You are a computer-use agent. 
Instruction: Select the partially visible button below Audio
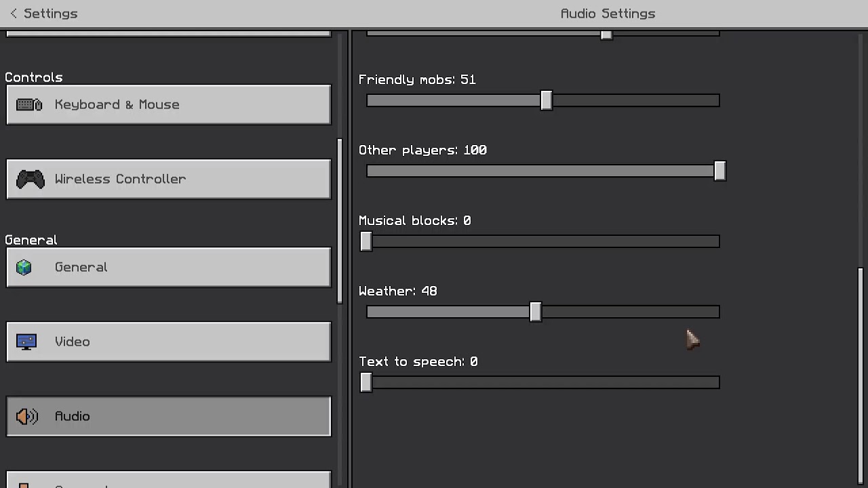[169, 479]
